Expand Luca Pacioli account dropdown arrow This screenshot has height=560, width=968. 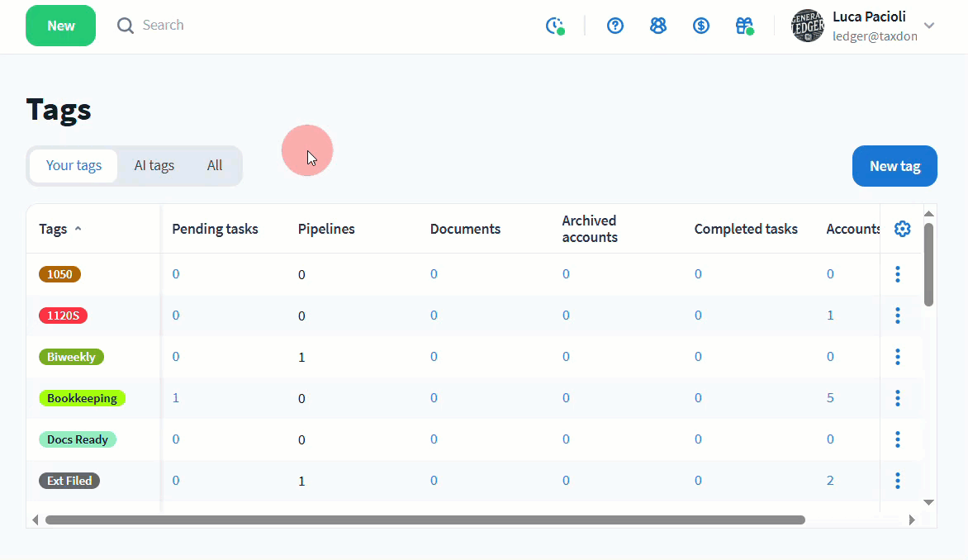point(929,26)
